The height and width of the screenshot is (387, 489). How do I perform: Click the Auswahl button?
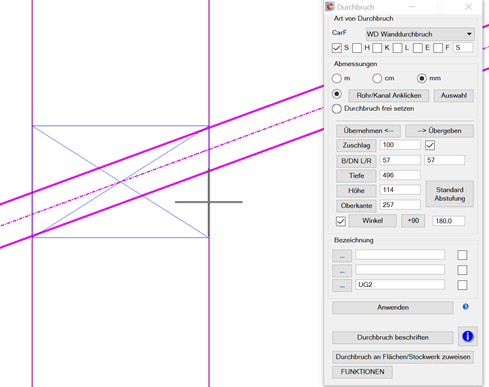pyautogui.click(x=454, y=95)
